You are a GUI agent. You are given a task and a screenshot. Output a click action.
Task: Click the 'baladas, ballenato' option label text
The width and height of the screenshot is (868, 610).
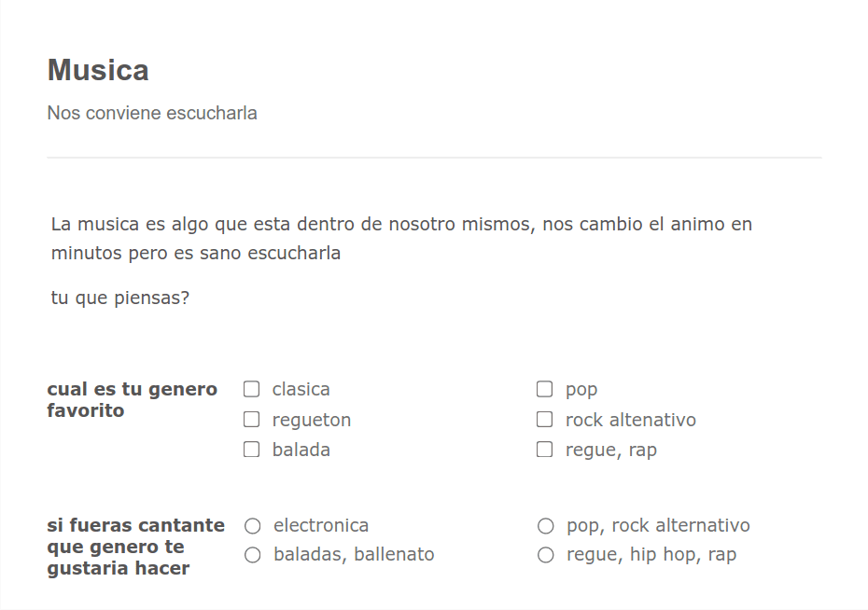coord(354,554)
